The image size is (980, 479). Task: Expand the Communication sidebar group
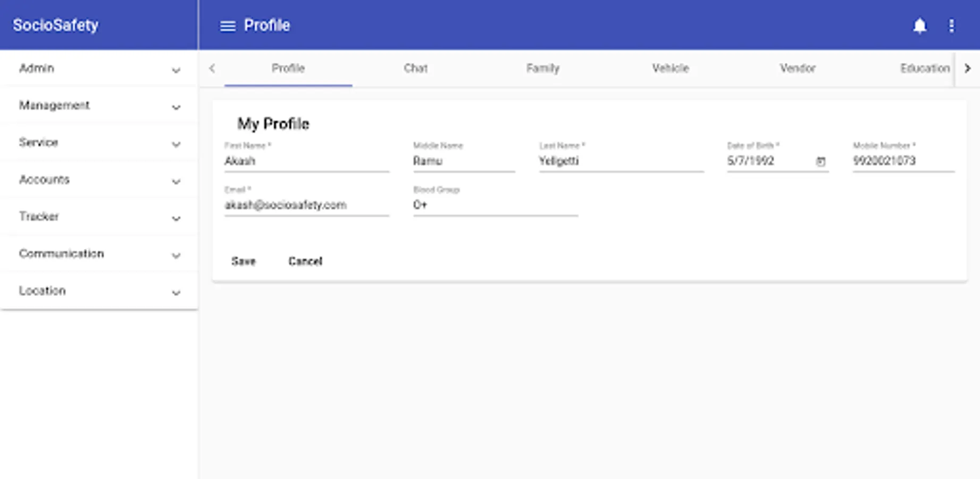tap(99, 254)
